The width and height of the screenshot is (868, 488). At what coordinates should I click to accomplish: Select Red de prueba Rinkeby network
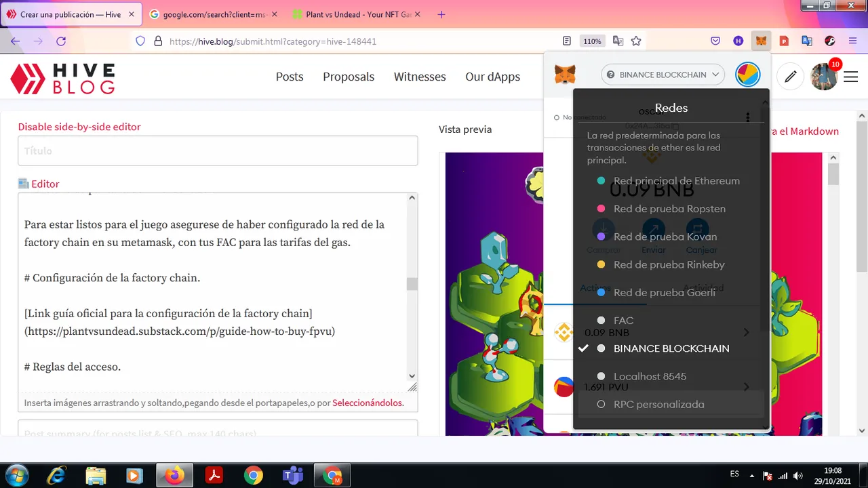(669, 264)
